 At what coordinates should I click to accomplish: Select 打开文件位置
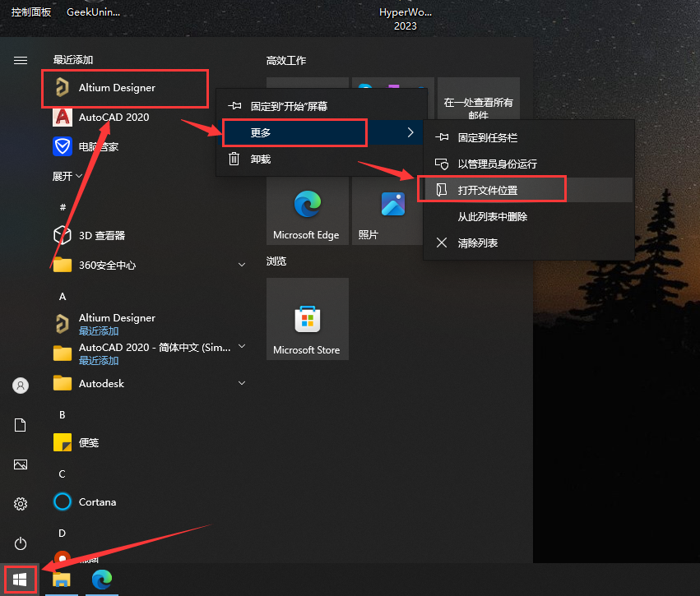pyautogui.click(x=529, y=190)
